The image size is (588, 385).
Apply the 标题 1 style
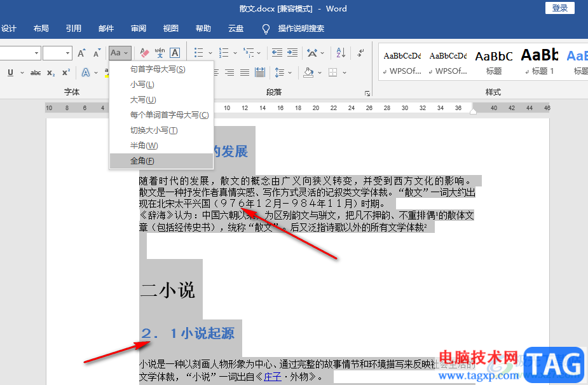click(x=540, y=62)
